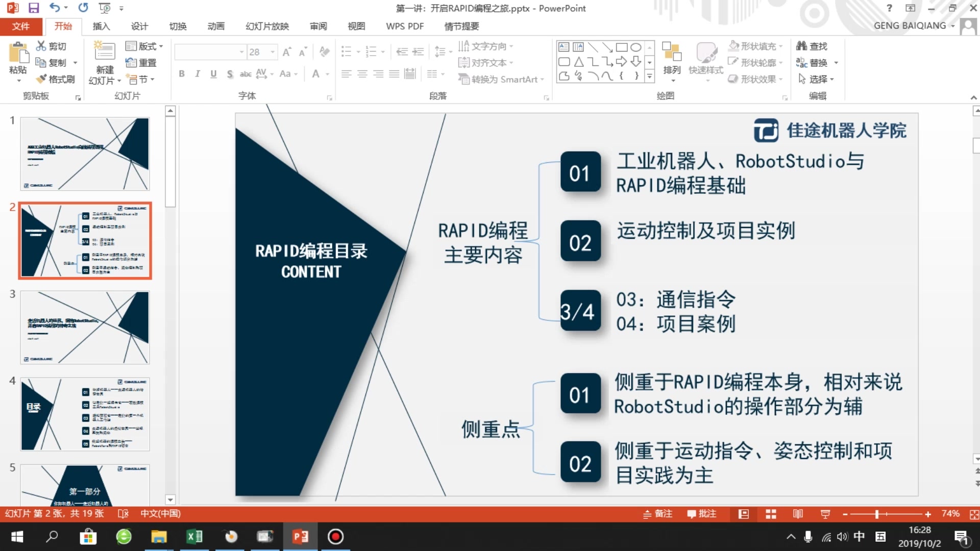Select the Format Painter 格式刷
The height and width of the screenshot is (551, 980).
click(x=55, y=79)
